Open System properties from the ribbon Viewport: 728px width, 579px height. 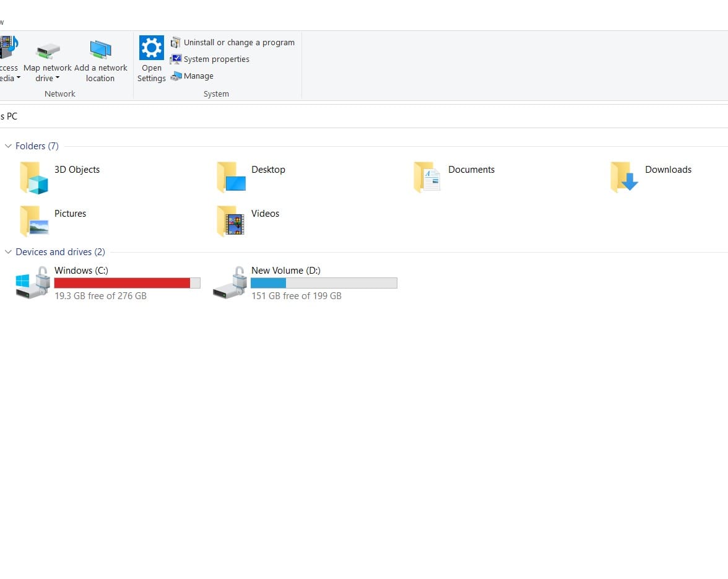click(216, 59)
